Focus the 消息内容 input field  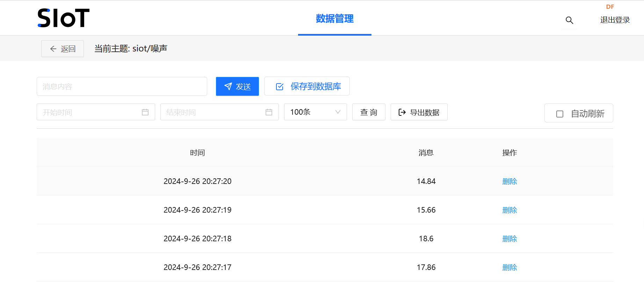tap(122, 86)
